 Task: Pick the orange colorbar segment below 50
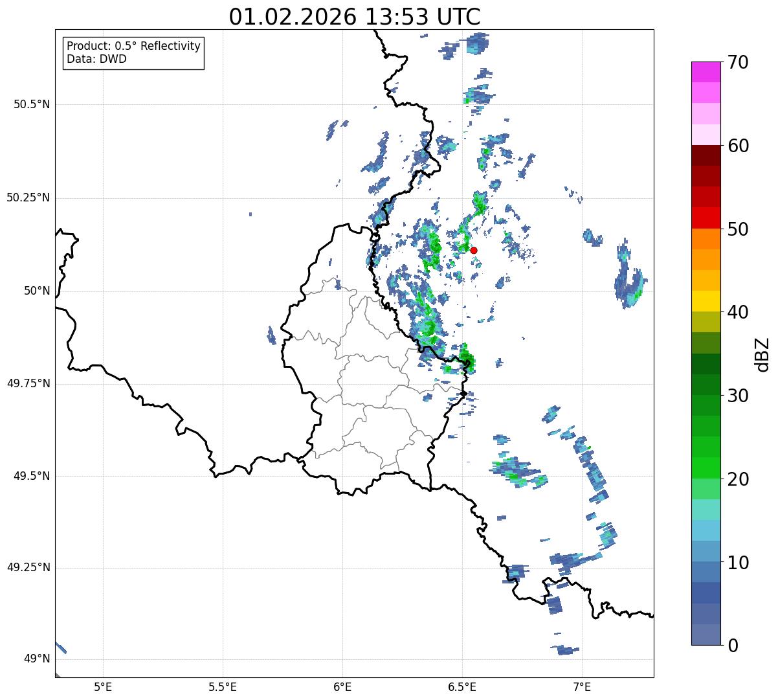[x=706, y=238]
